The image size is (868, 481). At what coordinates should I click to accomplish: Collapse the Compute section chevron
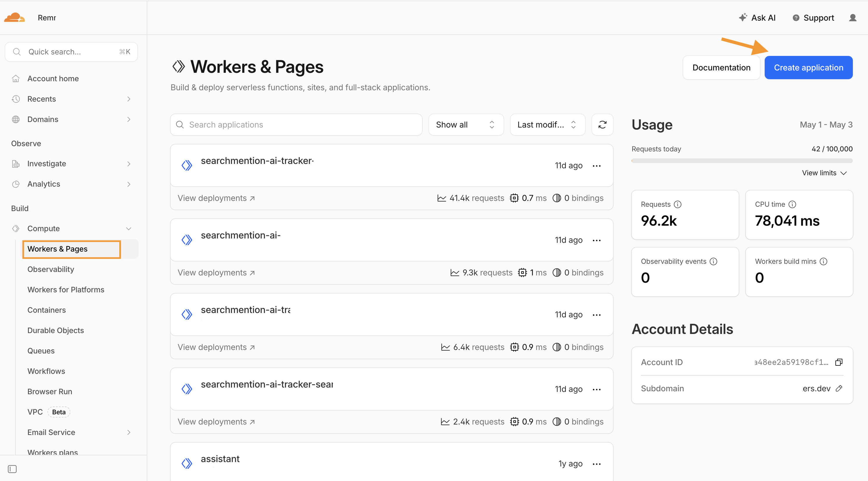(x=128, y=229)
